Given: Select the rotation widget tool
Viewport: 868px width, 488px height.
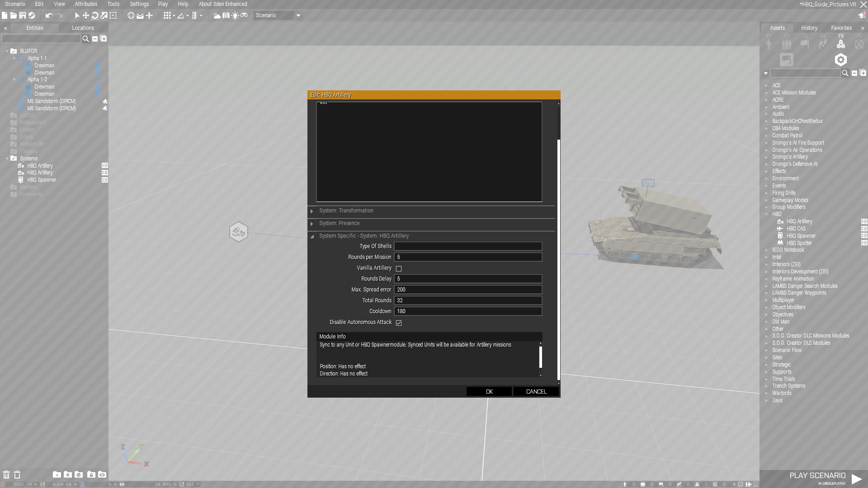Looking at the screenshot, I should [x=95, y=15].
